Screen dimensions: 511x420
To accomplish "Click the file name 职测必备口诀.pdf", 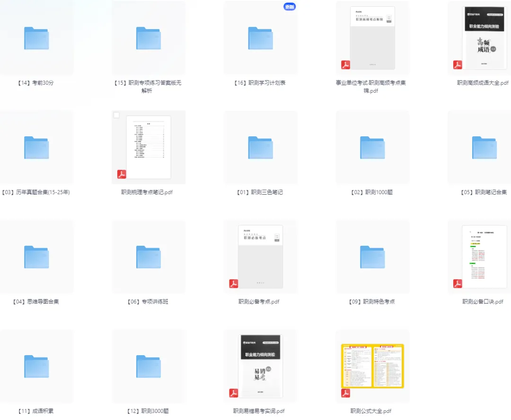I will 483,302.
